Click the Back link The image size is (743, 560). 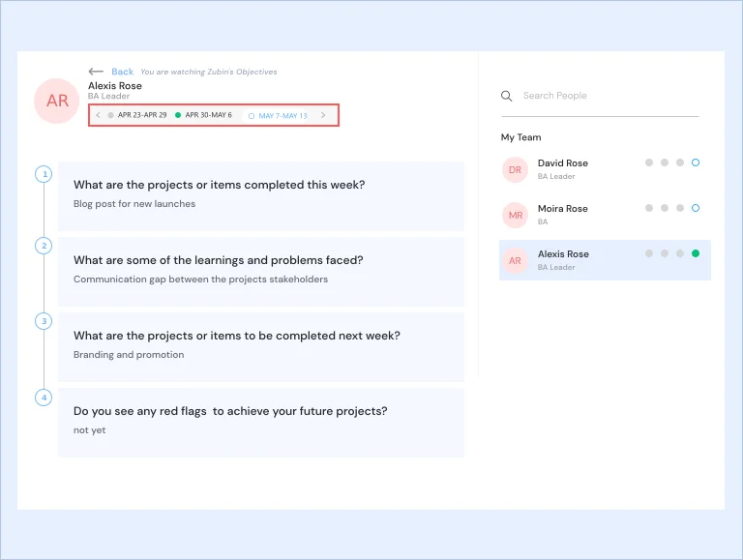coord(122,72)
